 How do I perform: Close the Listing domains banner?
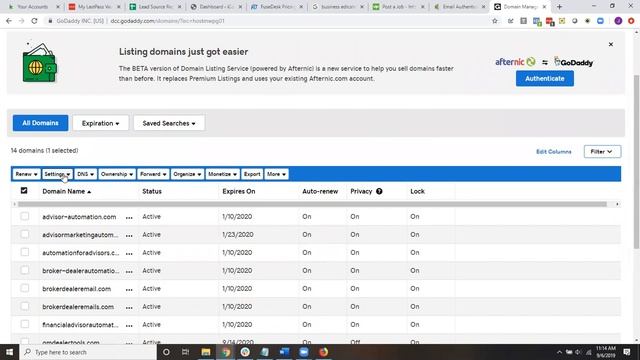[x=611, y=44]
